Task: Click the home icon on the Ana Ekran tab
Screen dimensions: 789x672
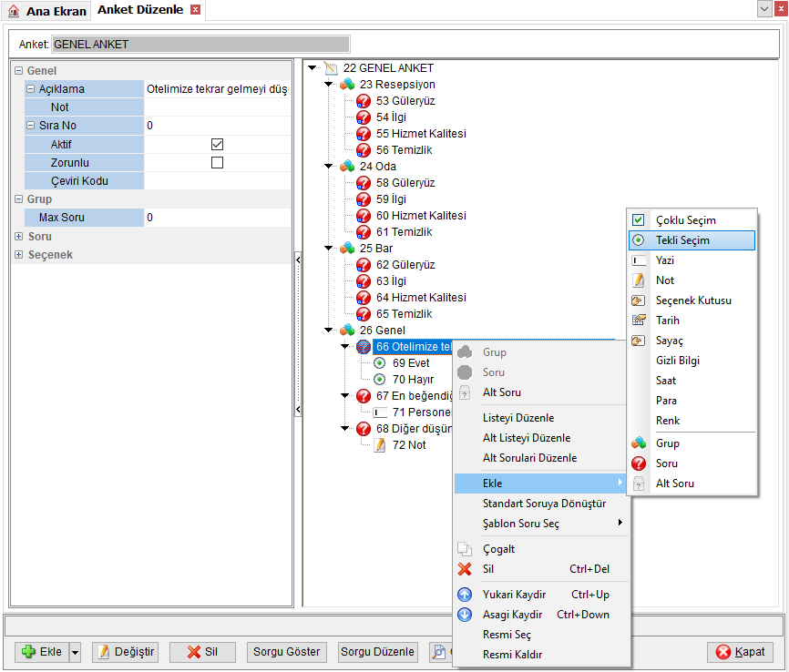Action: pos(14,11)
